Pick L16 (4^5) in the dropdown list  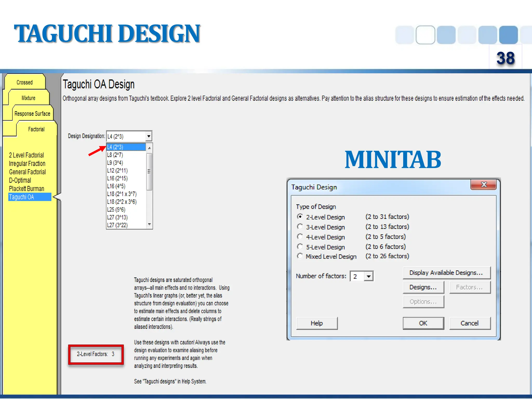(116, 186)
